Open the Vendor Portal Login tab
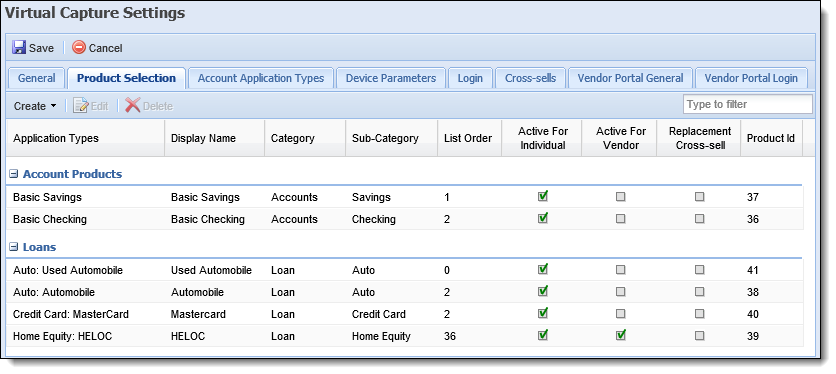 751,78
